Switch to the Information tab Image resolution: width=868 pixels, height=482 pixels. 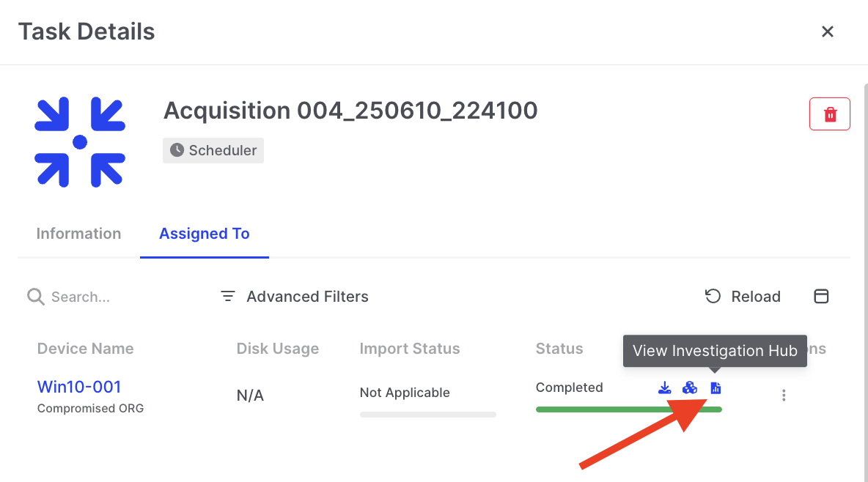(x=78, y=234)
